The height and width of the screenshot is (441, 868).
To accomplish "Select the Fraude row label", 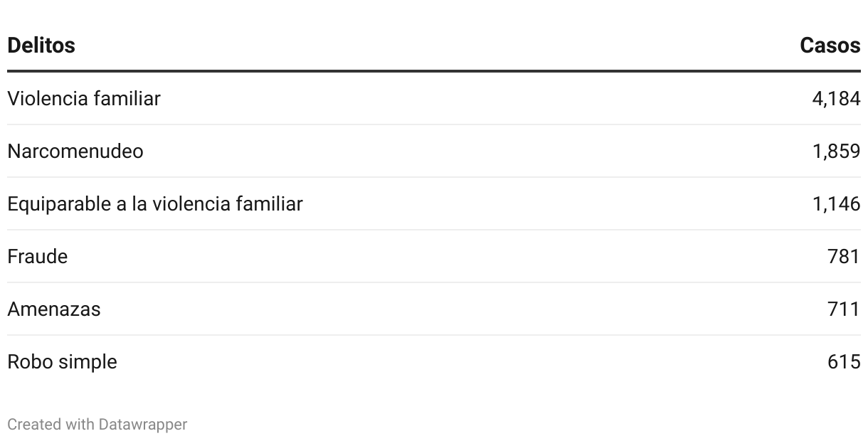I will click(x=38, y=256).
